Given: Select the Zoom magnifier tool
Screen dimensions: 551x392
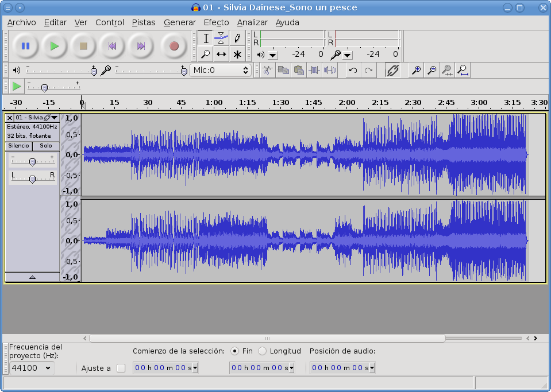Looking at the screenshot, I should 206,54.
